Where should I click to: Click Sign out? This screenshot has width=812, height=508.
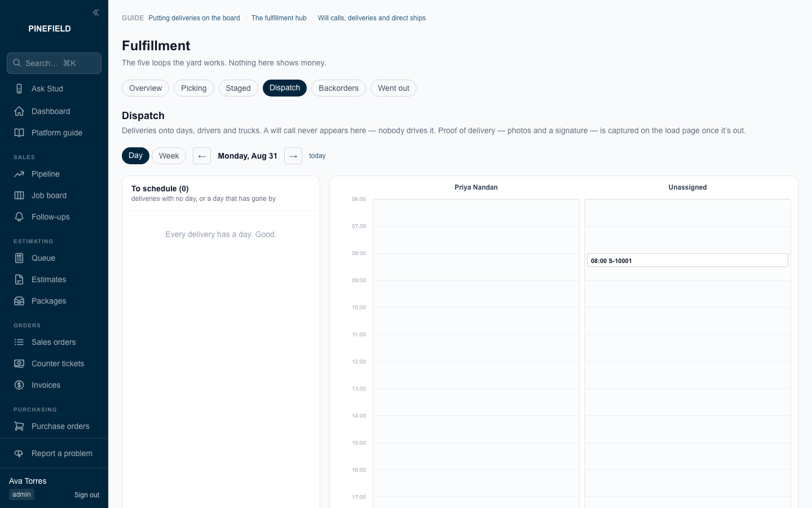(87, 495)
